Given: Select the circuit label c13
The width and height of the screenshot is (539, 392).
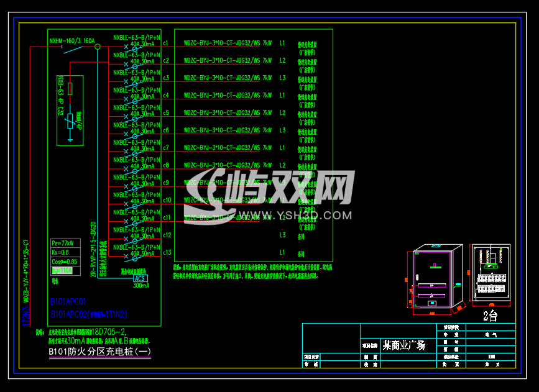Looking at the screenshot, I should pos(167,252).
